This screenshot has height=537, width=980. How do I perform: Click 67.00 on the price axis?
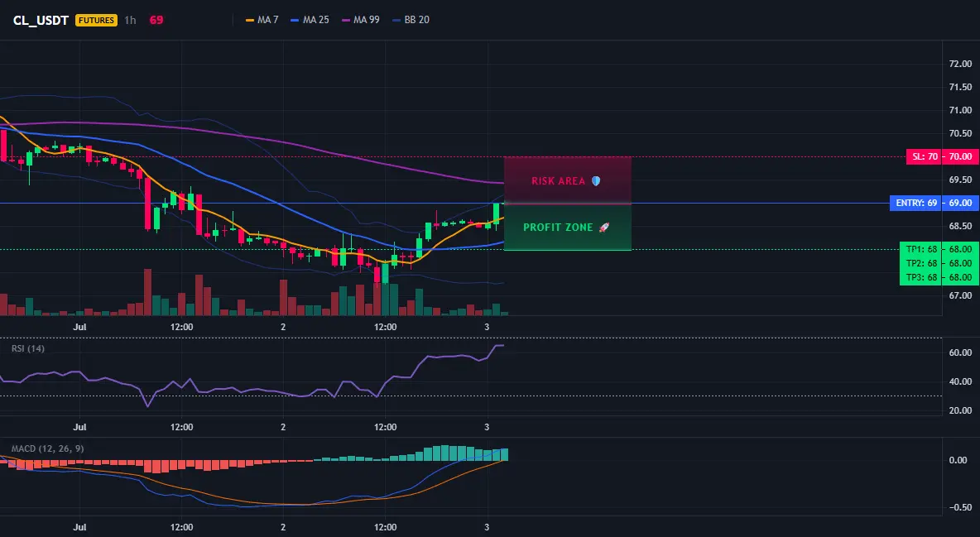961,295
